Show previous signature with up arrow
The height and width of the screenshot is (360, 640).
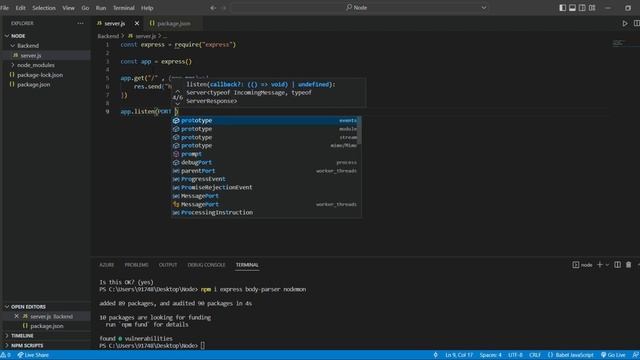[177, 91]
